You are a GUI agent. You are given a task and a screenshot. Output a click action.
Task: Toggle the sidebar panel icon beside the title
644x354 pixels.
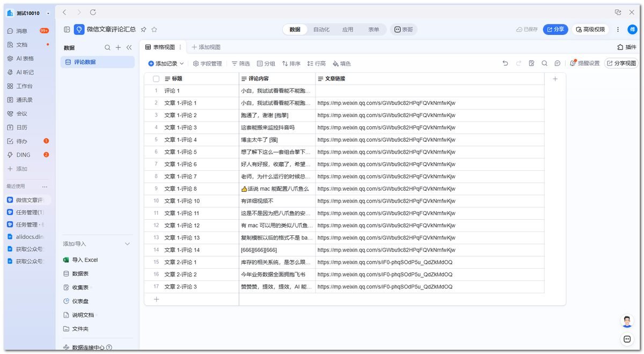(67, 30)
